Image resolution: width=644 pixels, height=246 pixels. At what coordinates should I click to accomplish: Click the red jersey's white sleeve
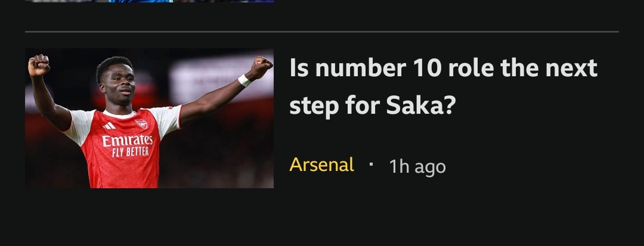[x=165, y=119]
